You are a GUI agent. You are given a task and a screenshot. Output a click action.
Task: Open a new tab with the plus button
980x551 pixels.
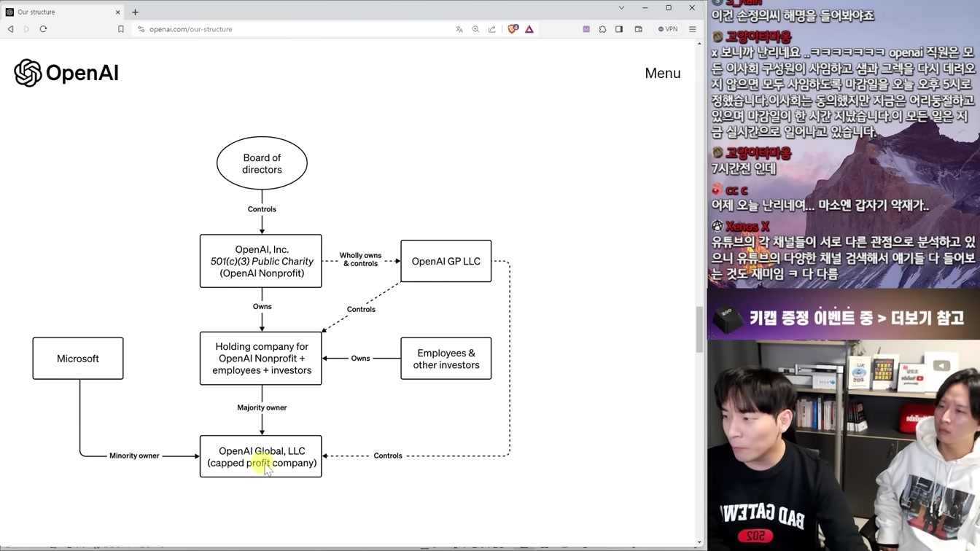(135, 12)
